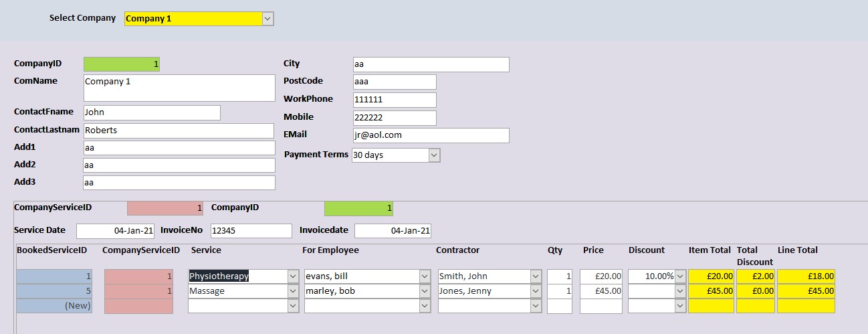The image size is (868, 334).
Task: Click the Total Discount cell £0.00
Action: [756, 291]
